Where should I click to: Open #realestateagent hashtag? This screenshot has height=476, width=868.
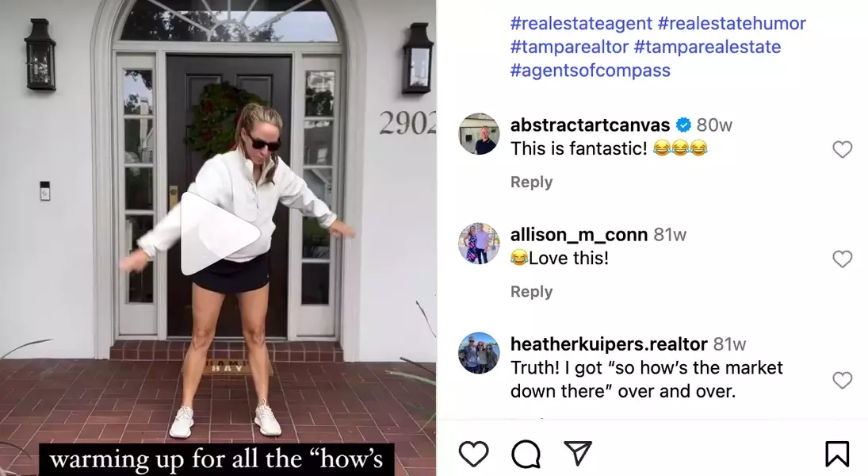[581, 23]
